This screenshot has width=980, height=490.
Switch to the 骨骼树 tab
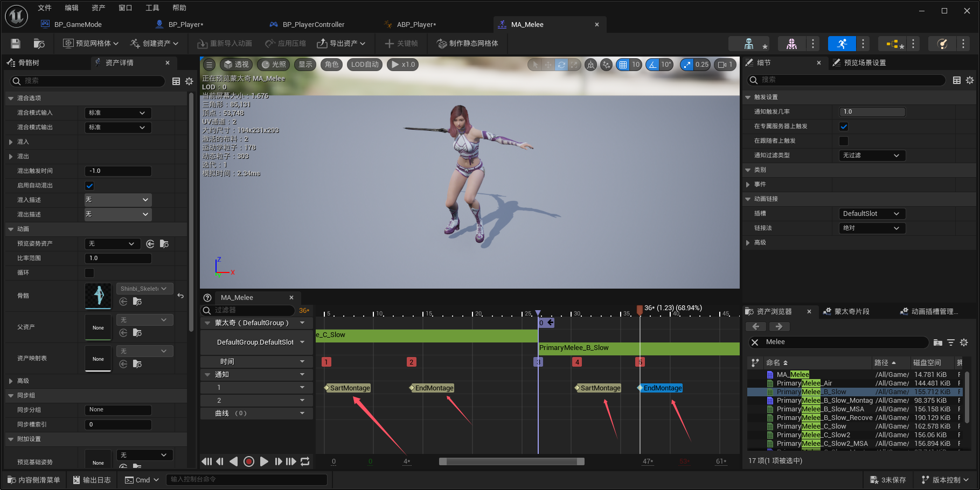29,63
